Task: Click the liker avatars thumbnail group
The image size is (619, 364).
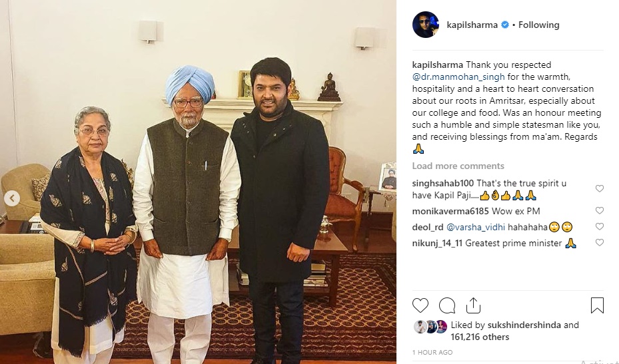Action: coord(430,327)
